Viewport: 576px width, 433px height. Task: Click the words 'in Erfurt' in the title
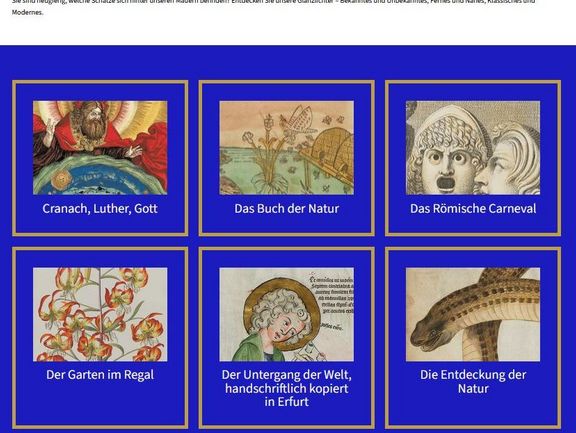tap(287, 402)
